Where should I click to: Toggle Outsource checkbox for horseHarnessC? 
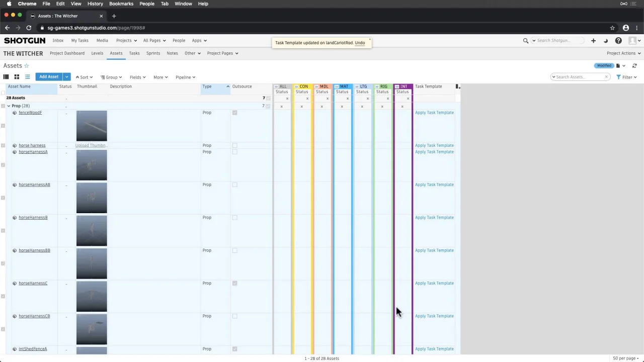(234, 283)
